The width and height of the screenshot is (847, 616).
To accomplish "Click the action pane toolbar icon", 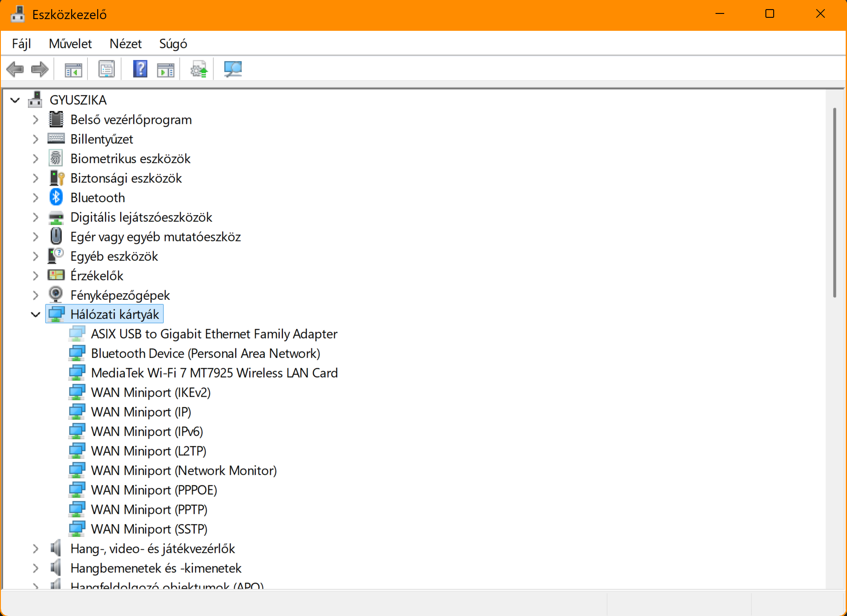I will (165, 69).
